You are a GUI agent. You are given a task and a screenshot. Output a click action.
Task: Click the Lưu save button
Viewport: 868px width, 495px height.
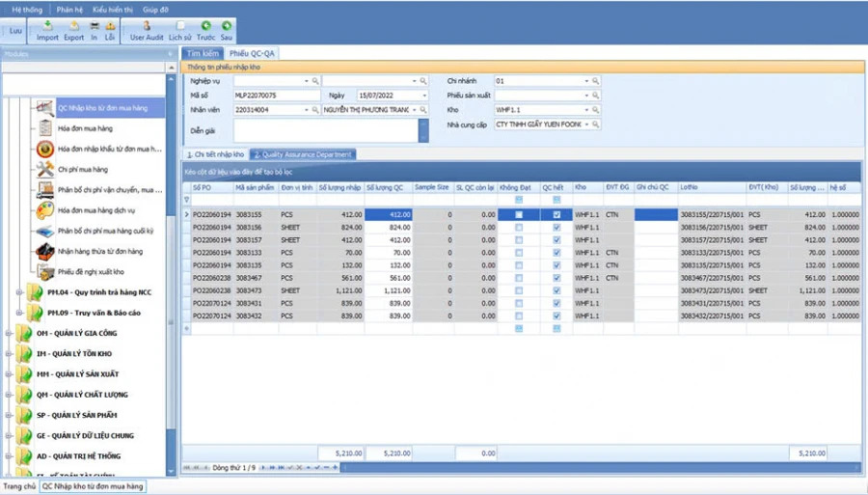pyautogui.click(x=15, y=31)
